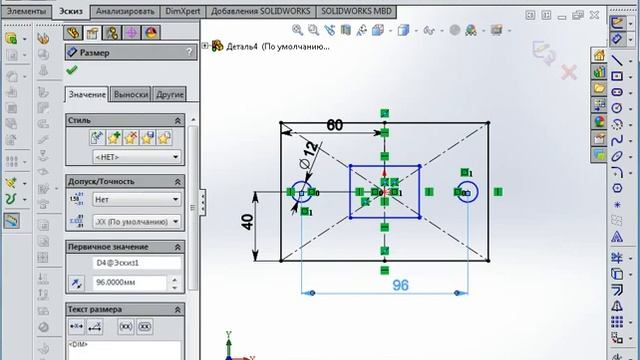Open the ConfigurationManager tab icon
This screenshot has width=640, height=360.
(112, 33)
